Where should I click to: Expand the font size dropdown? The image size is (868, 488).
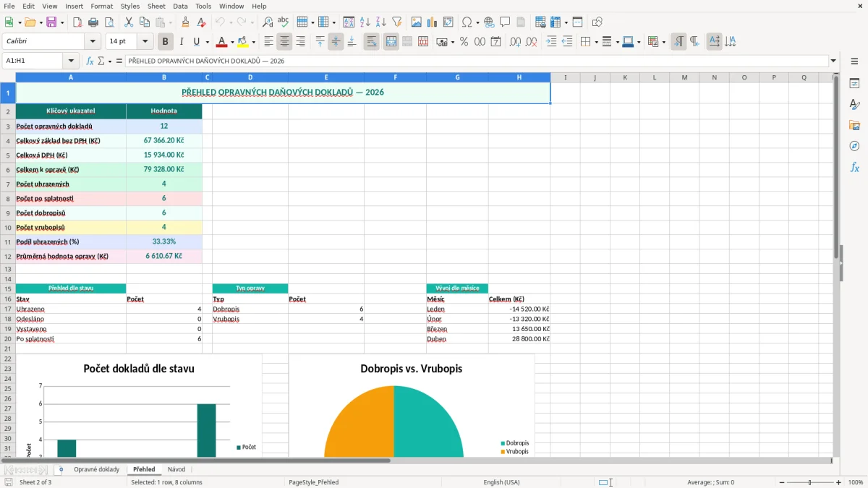pyautogui.click(x=145, y=42)
